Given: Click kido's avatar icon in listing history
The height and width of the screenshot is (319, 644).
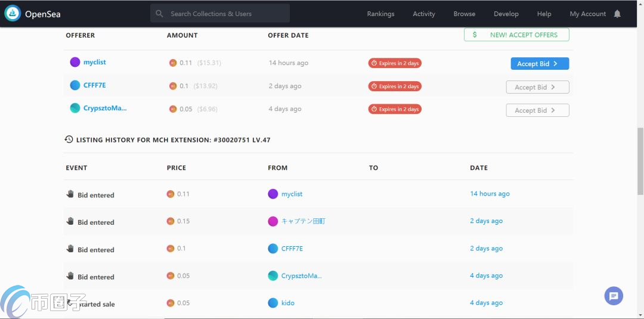Looking at the screenshot, I should 273,303.
